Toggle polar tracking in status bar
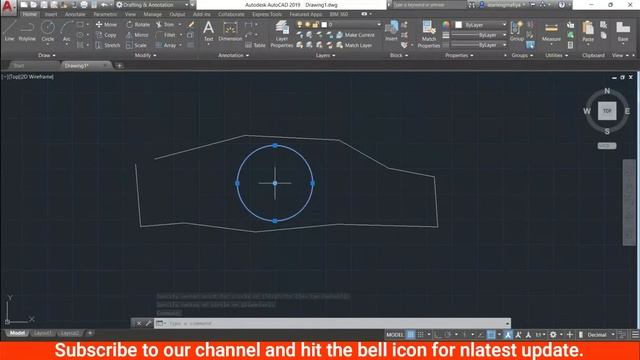 [x=448, y=335]
